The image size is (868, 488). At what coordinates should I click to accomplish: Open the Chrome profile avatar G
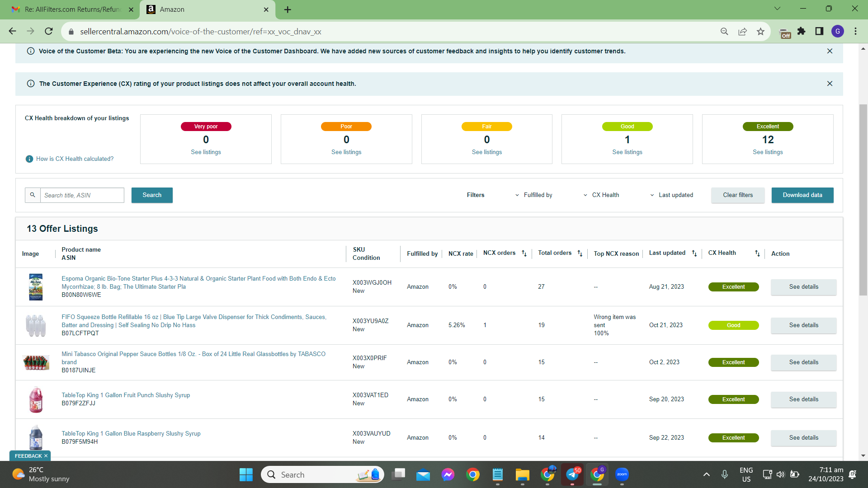pos(838,31)
